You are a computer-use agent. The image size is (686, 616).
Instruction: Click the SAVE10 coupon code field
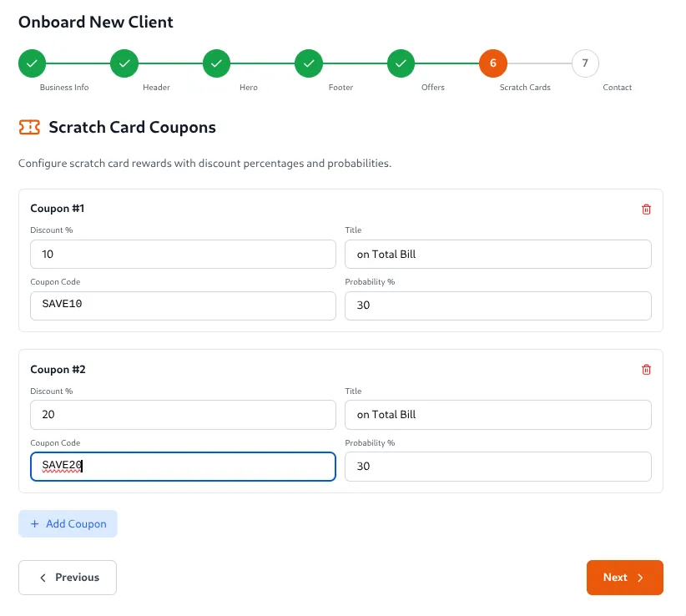click(x=183, y=305)
